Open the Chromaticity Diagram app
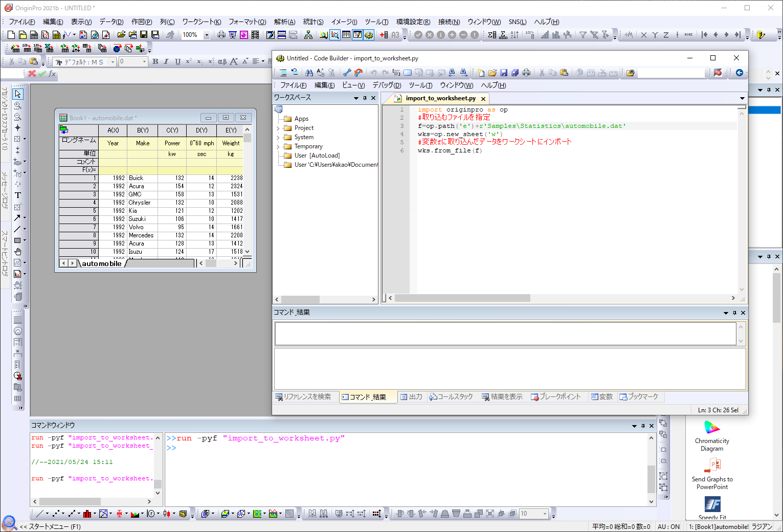 [x=712, y=436]
